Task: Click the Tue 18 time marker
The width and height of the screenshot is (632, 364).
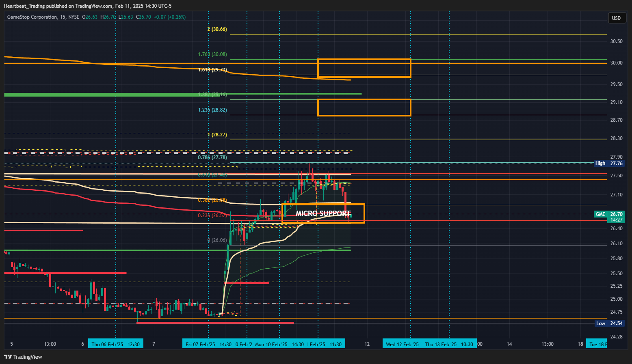Action: pyautogui.click(x=597, y=344)
